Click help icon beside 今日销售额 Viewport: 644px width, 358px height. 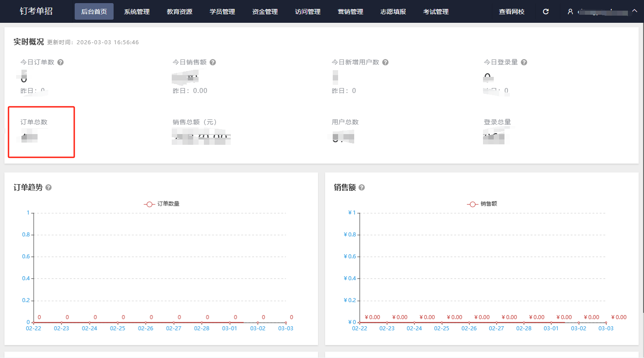coord(213,62)
